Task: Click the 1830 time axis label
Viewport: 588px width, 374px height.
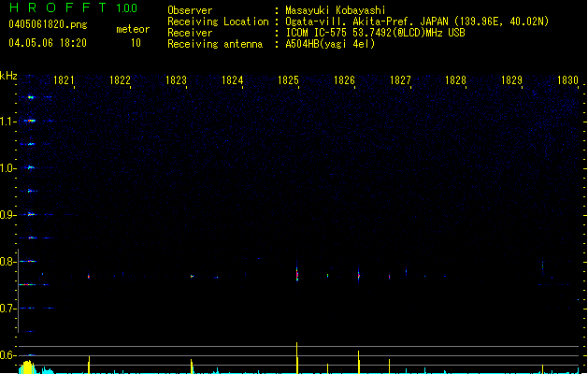Action: (567, 80)
